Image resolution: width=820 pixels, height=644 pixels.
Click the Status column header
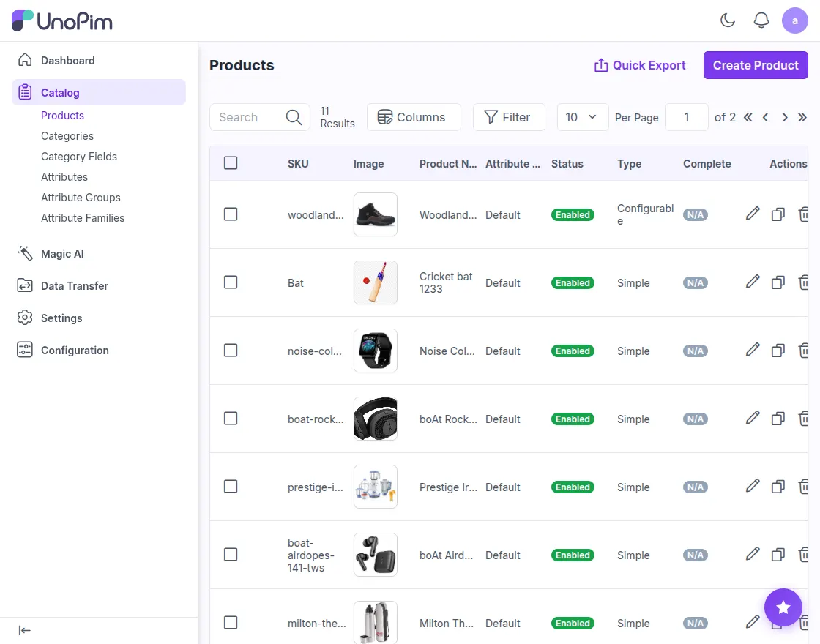click(x=567, y=164)
